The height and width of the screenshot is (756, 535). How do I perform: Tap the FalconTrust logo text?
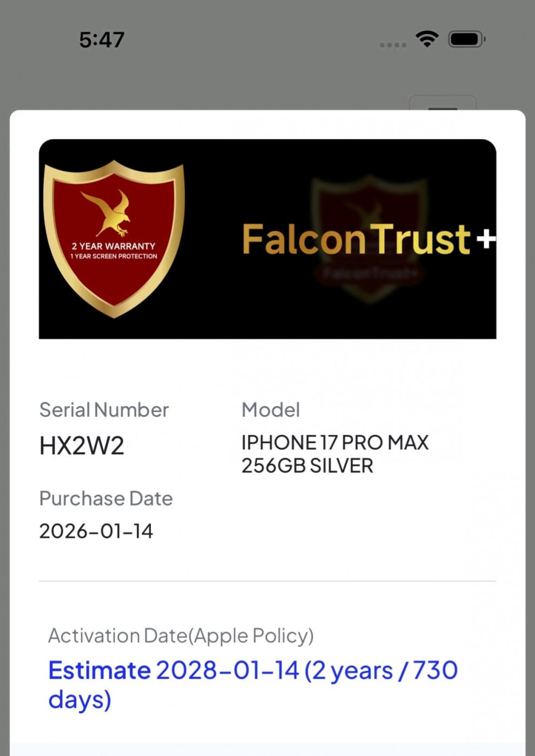pyautogui.click(x=356, y=239)
